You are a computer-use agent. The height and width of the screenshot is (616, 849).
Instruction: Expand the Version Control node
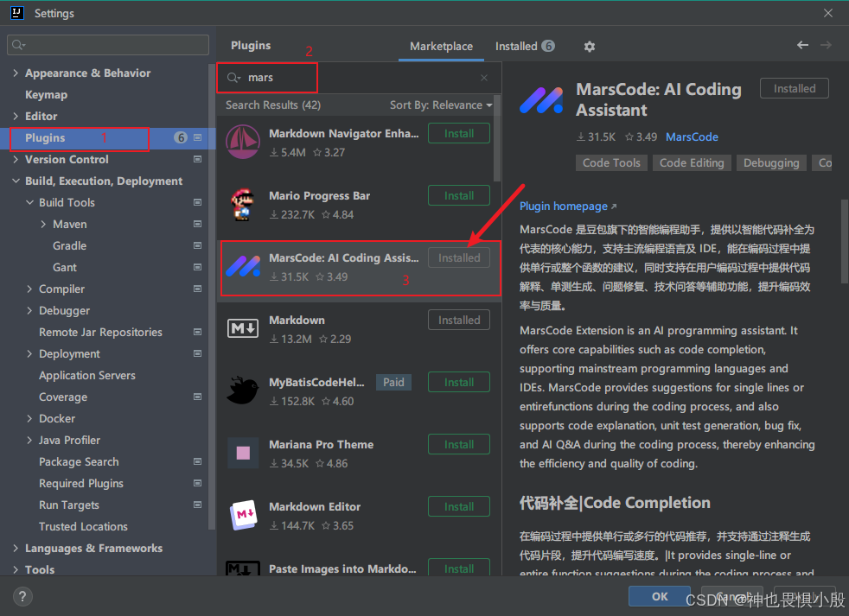(16, 160)
